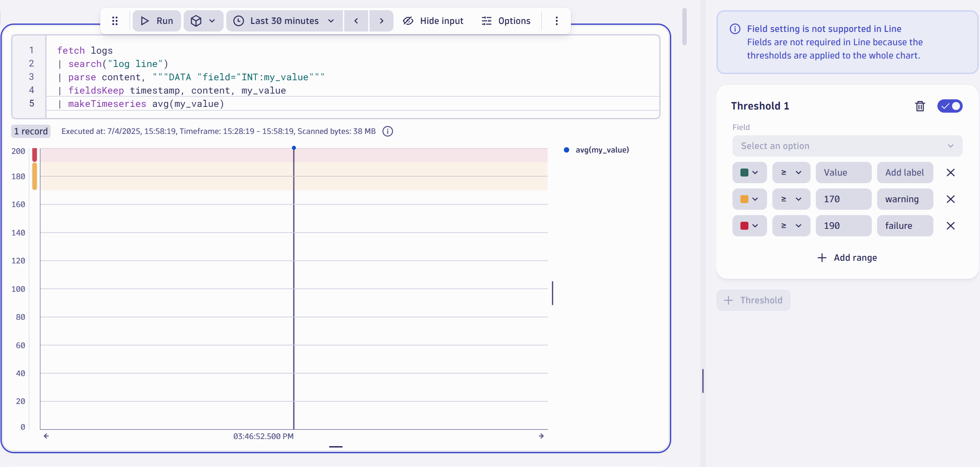Go to previous timeframe arrow

click(x=356, y=21)
